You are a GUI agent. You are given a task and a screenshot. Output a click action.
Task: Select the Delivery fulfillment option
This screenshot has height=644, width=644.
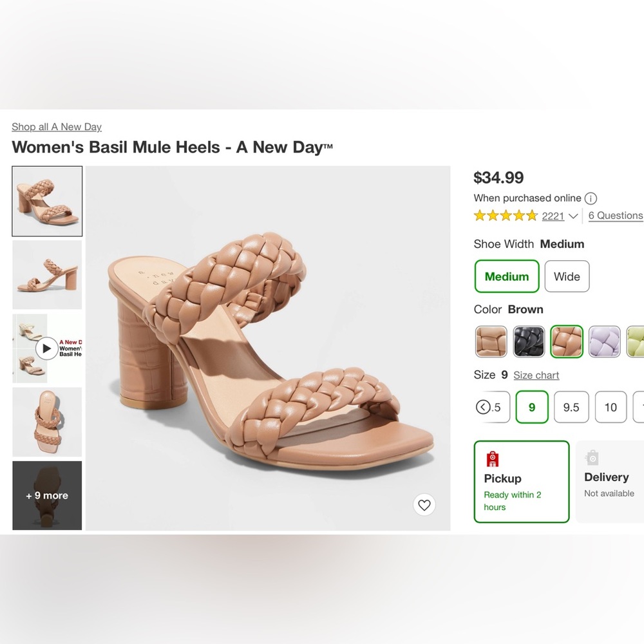point(609,482)
